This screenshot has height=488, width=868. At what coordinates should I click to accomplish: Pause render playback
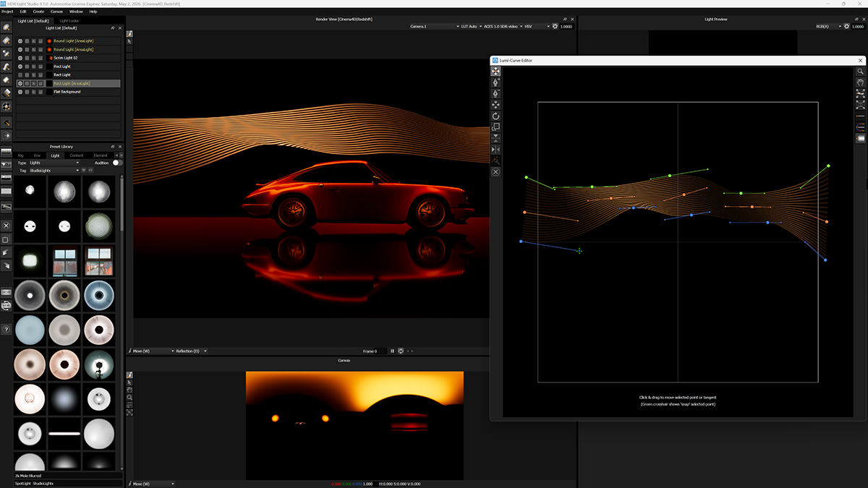click(x=393, y=351)
